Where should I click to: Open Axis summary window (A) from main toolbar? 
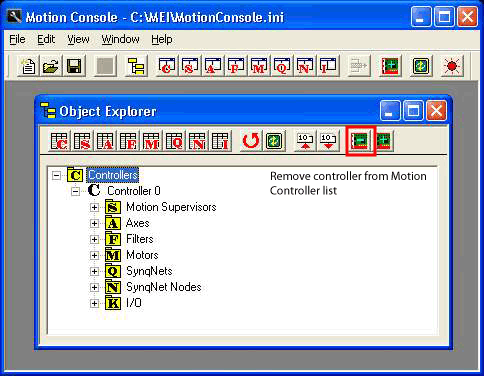tap(213, 66)
